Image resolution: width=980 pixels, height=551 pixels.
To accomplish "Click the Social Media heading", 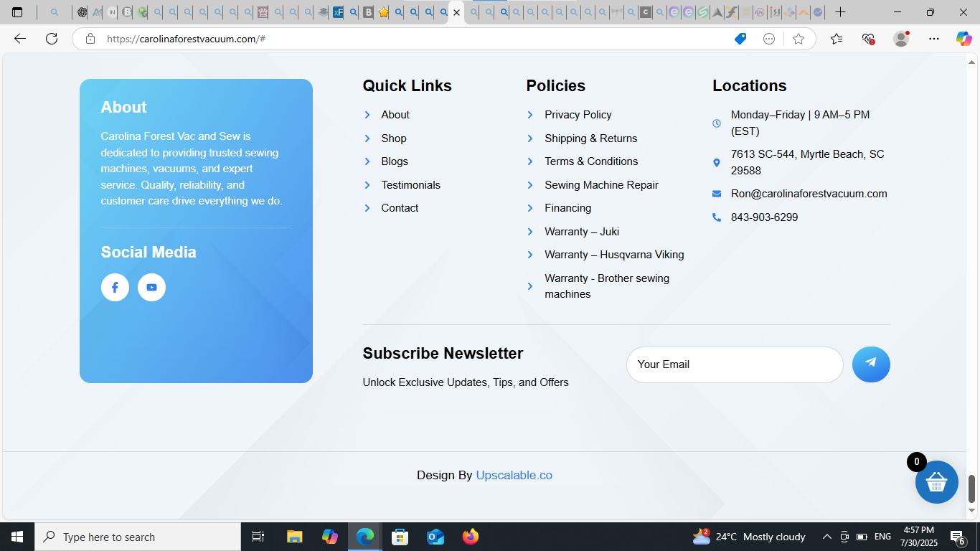I will [149, 252].
